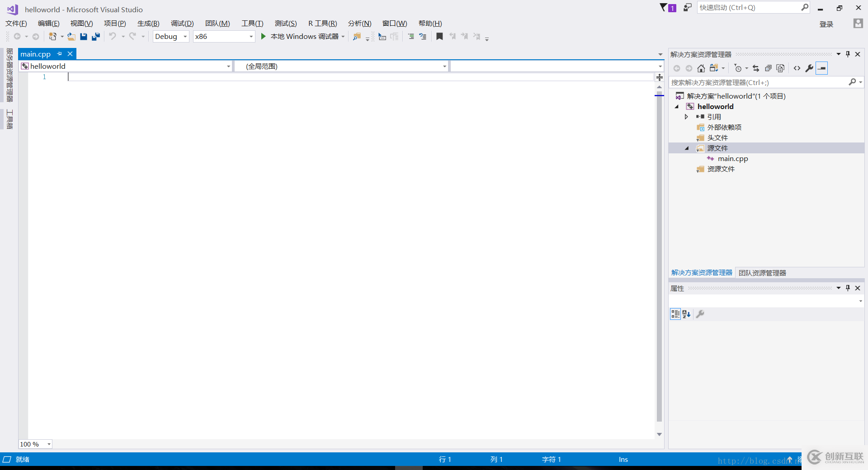Viewport: 868px width, 470px height.
Task: Open the 生成(B) menu
Action: [148, 24]
